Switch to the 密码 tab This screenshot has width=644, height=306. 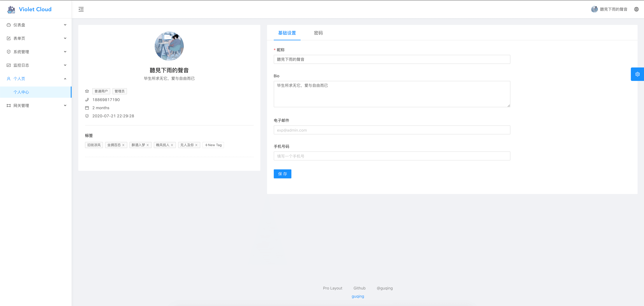point(318,33)
